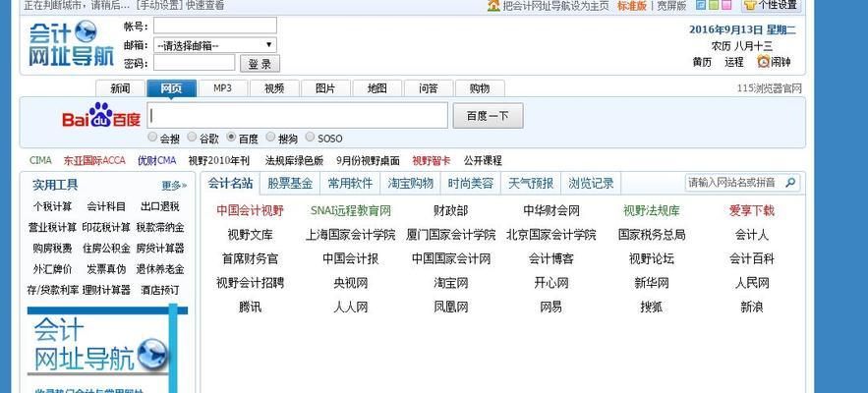Open the 淘宝购物 category tab

click(x=410, y=183)
